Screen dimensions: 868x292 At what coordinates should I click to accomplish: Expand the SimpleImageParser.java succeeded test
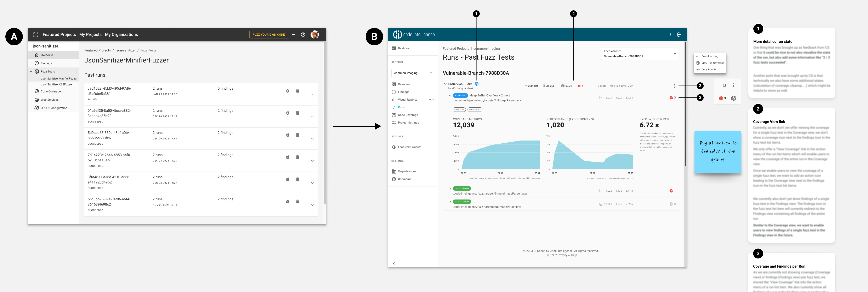click(x=450, y=188)
